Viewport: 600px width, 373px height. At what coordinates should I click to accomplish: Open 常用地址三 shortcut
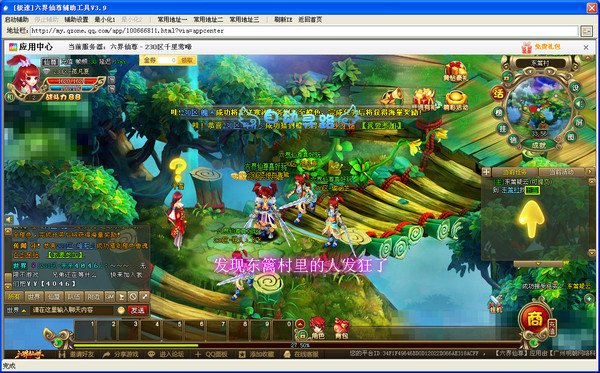pos(244,20)
